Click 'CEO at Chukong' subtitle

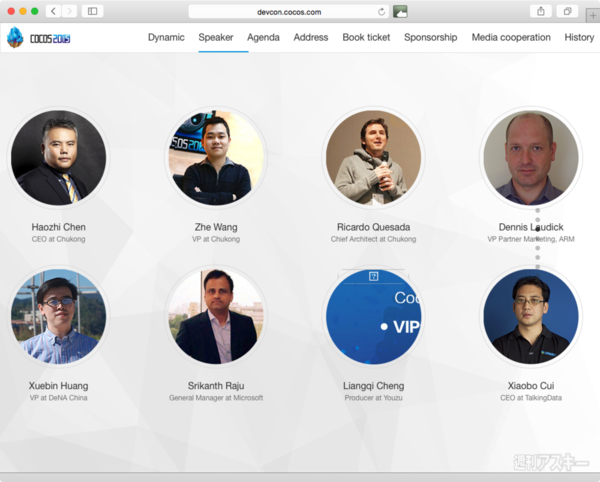pyautogui.click(x=59, y=239)
